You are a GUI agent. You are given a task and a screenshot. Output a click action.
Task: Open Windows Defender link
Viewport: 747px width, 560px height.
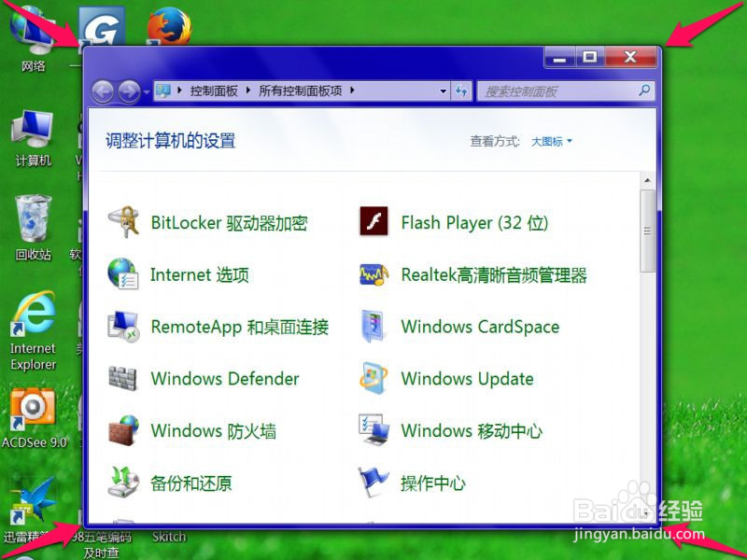coord(225,379)
